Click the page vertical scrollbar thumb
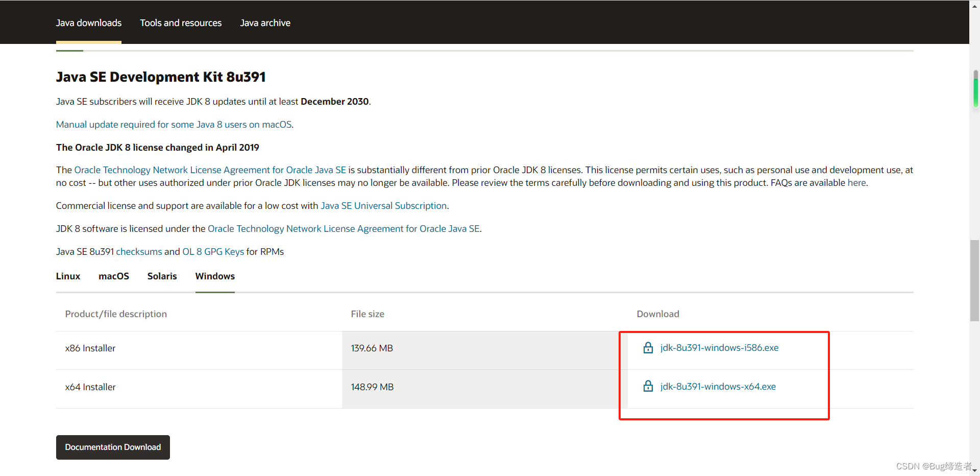This screenshot has height=476, width=980. 974,280
